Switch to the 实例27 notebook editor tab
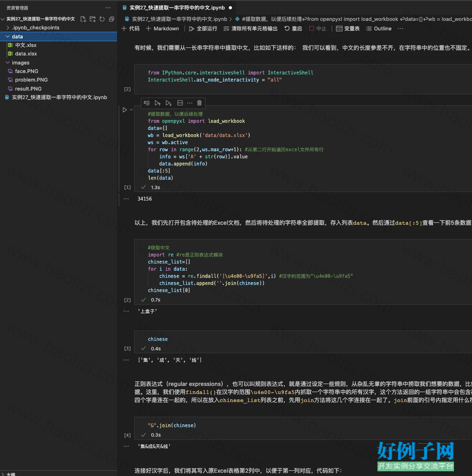Viewport: 472px width, 476px height. (x=177, y=8)
